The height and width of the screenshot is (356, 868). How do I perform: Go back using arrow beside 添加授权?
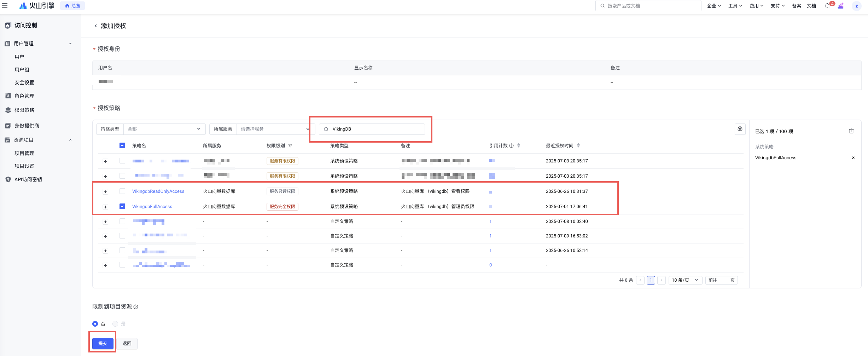click(x=95, y=26)
